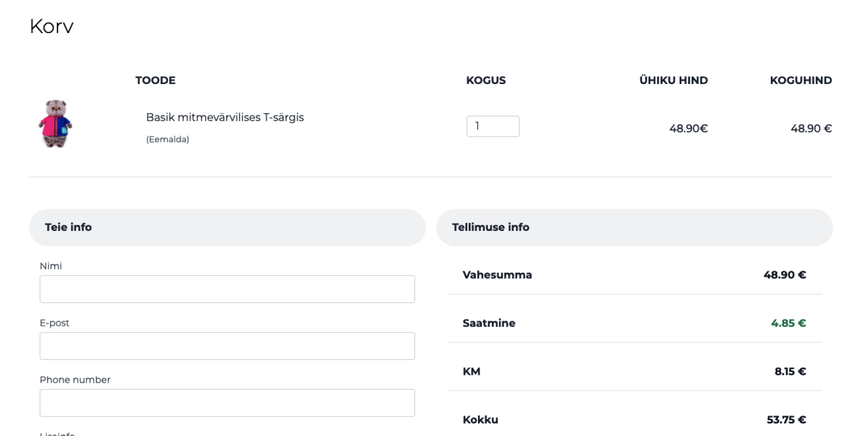
Task: Click the Tellimuse info section header
Action: point(491,227)
